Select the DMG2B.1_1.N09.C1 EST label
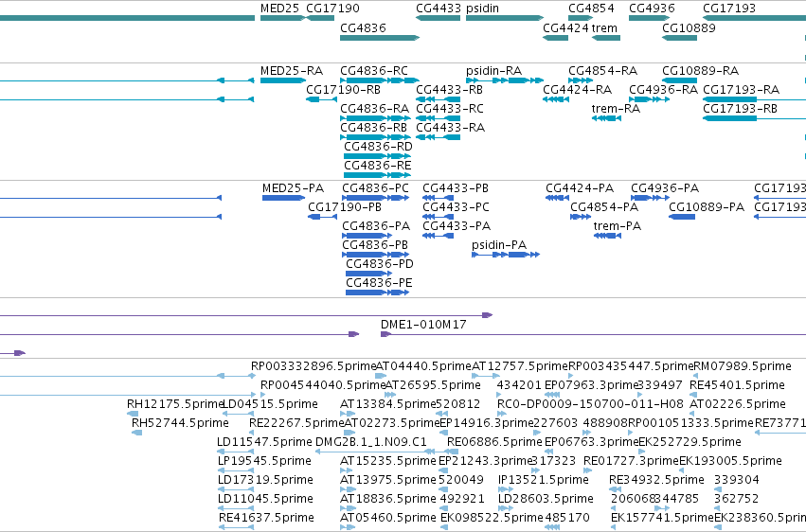This screenshot has height=532, width=806. [370, 442]
